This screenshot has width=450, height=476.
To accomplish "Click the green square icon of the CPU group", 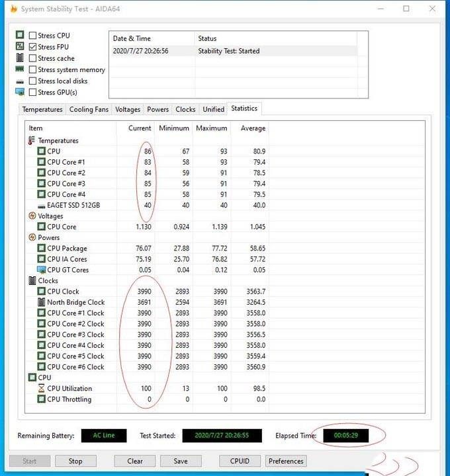I will [32, 377].
